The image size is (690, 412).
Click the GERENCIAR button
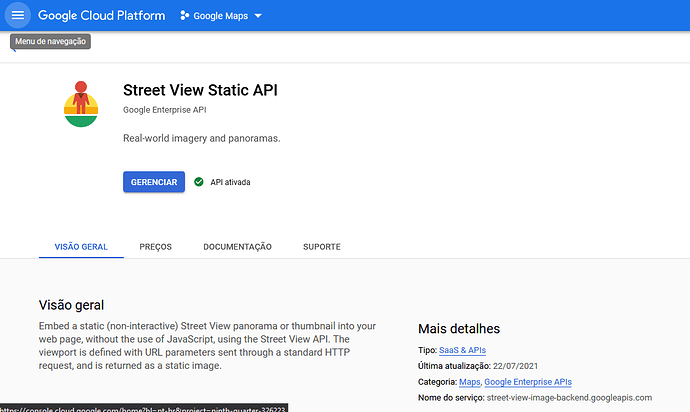tap(154, 182)
